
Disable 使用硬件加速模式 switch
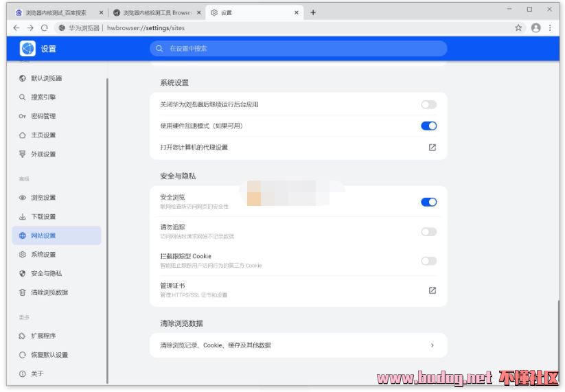(x=429, y=126)
